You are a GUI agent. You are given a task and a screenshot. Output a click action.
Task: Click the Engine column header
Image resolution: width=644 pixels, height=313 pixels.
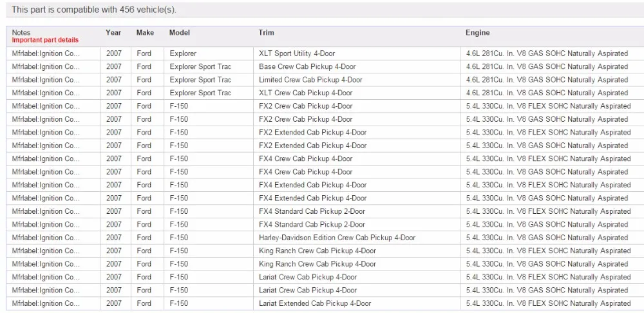(478, 32)
